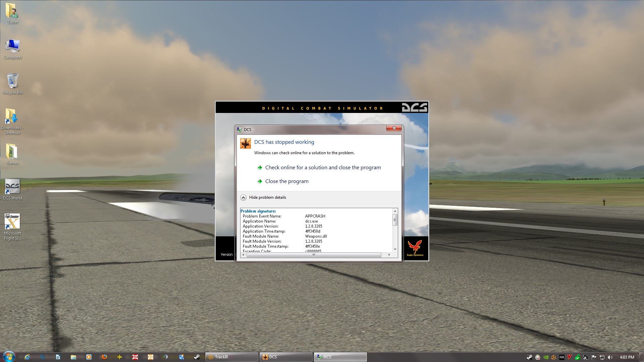Select the dcs.exe application name value

tap(312, 221)
